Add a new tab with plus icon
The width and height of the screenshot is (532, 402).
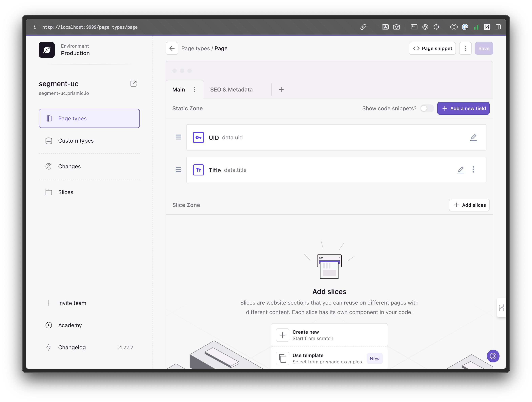[x=281, y=90]
